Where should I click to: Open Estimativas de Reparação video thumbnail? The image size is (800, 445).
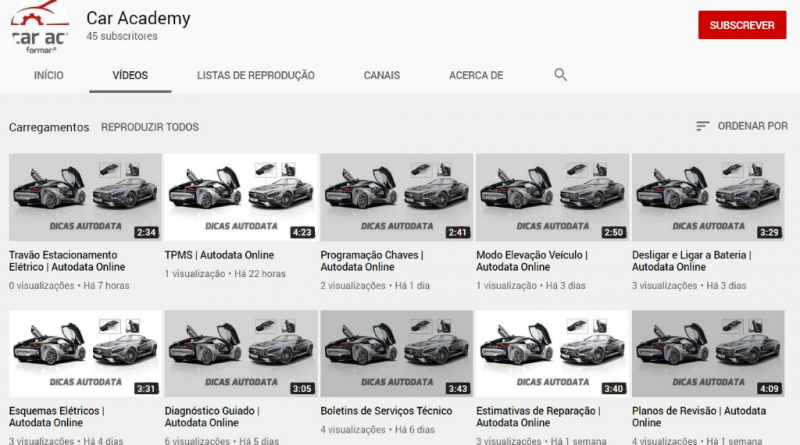click(552, 353)
